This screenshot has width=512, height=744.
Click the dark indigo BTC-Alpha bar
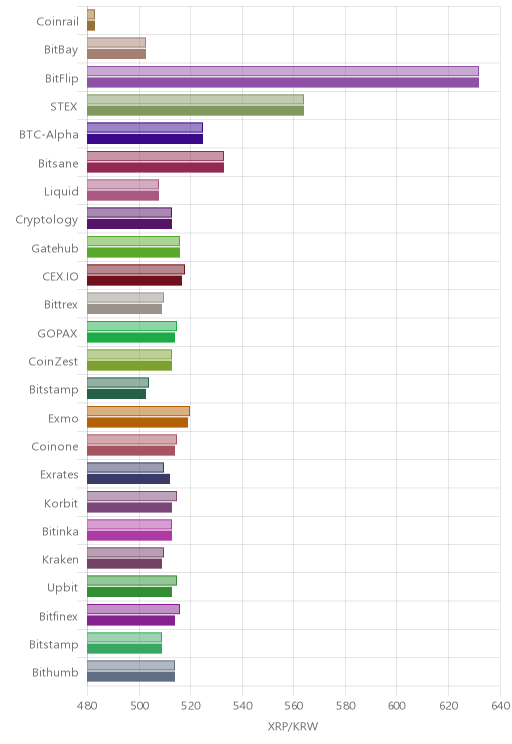145,139
